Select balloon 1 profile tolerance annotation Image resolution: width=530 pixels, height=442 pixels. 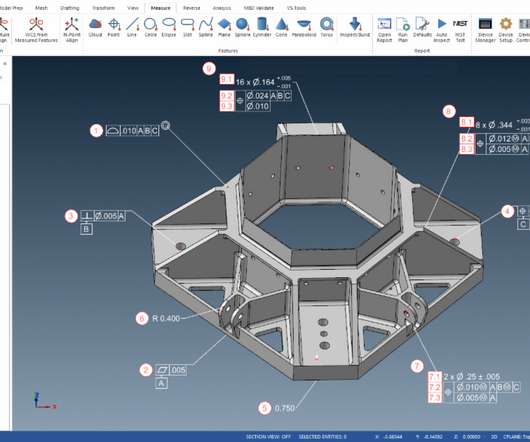pyautogui.click(x=132, y=130)
